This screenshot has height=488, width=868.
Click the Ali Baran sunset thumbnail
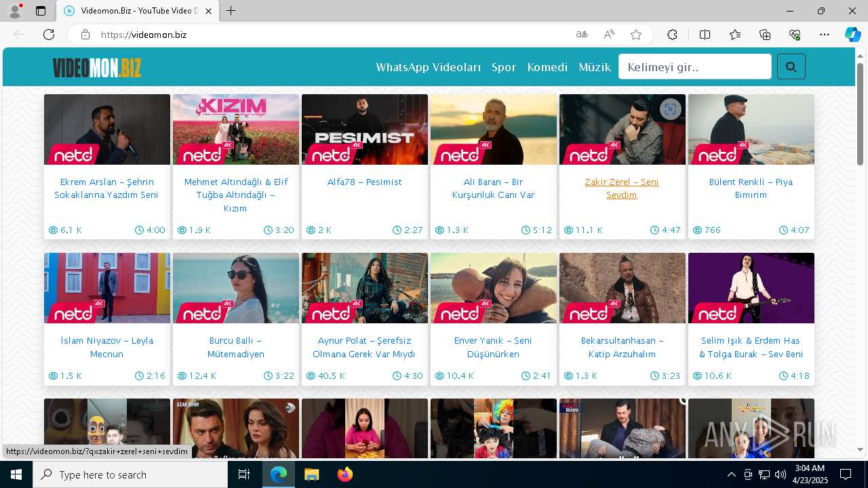[494, 129]
